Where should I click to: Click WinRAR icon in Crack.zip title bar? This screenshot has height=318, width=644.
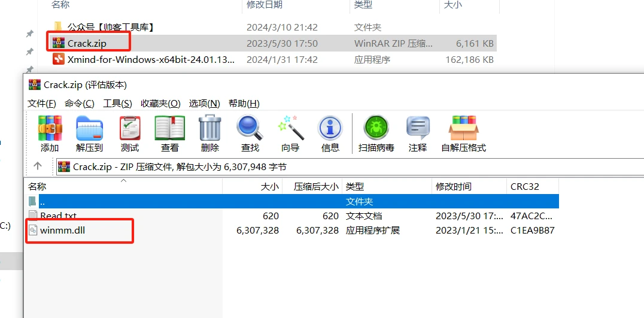click(35, 84)
